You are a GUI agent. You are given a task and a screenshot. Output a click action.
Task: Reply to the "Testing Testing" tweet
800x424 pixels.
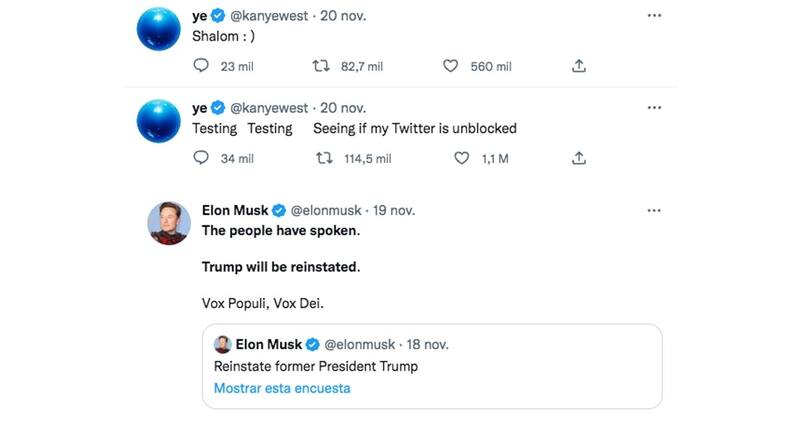[200, 158]
